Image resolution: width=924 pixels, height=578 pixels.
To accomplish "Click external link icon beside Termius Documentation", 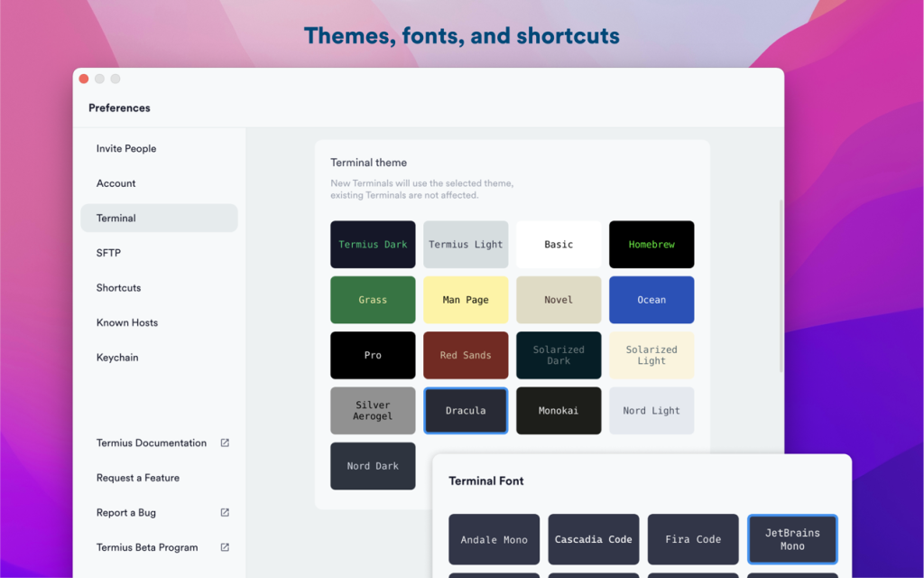I will point(225,443).
